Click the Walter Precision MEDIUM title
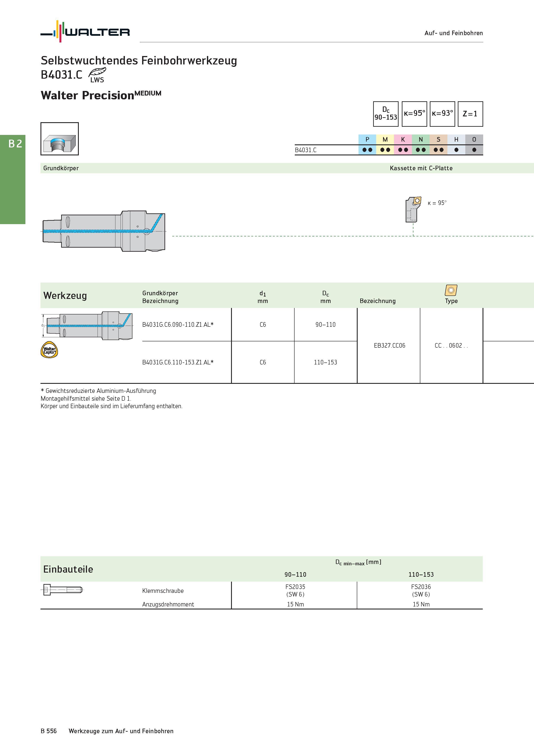This screenshot has width=534, height=756. tap(101, 95)
